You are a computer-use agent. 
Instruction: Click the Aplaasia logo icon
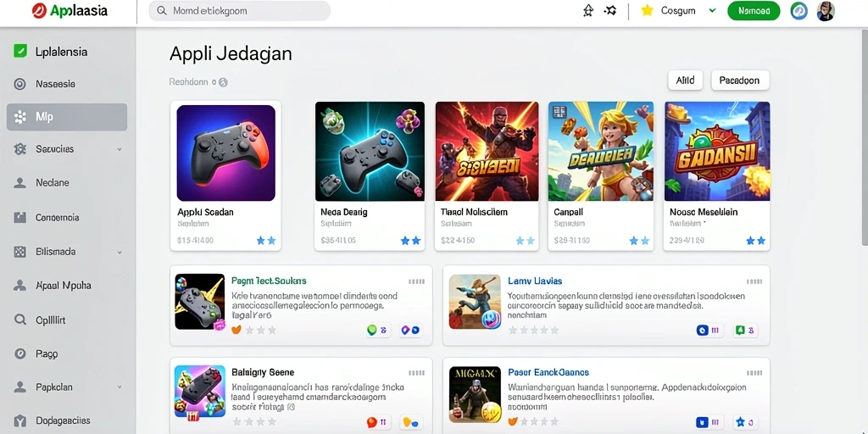pyautogui.click(x=40, y=10)
